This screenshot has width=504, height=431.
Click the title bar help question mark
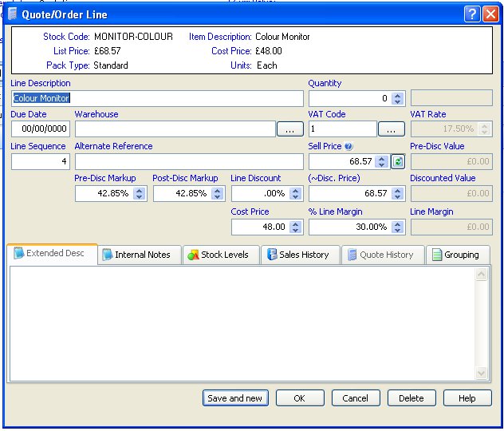(472, 14)
